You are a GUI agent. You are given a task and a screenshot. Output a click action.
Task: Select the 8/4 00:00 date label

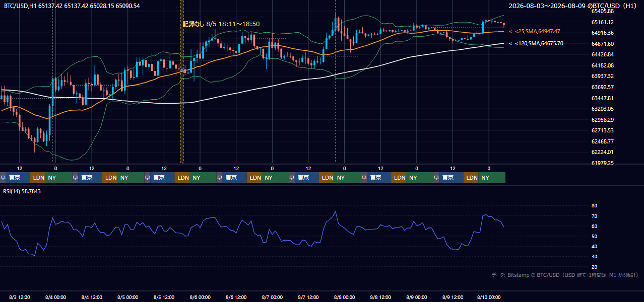[x=55, y=297]
